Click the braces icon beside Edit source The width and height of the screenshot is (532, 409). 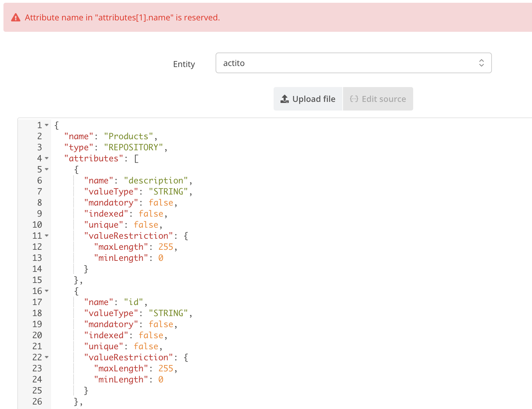pos(354,99)
